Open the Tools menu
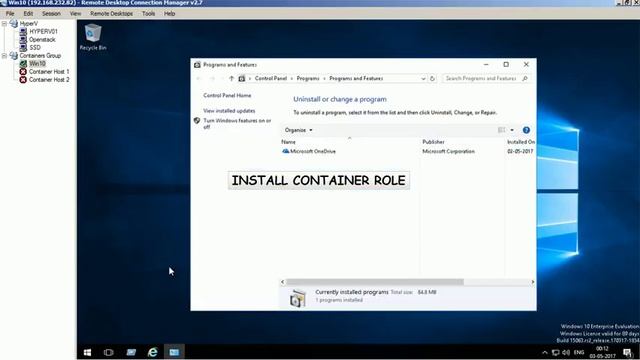 tap(148, 13)
